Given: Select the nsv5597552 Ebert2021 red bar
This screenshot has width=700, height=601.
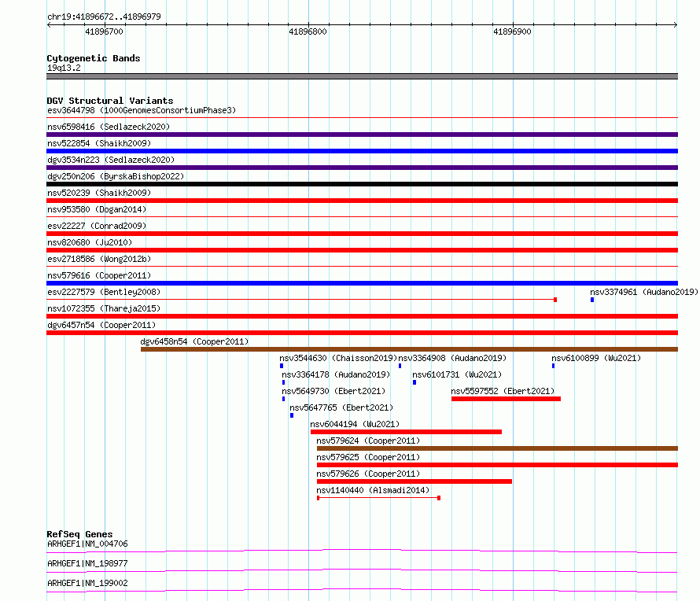Looking at the screenshot, I should pos(506,399).
